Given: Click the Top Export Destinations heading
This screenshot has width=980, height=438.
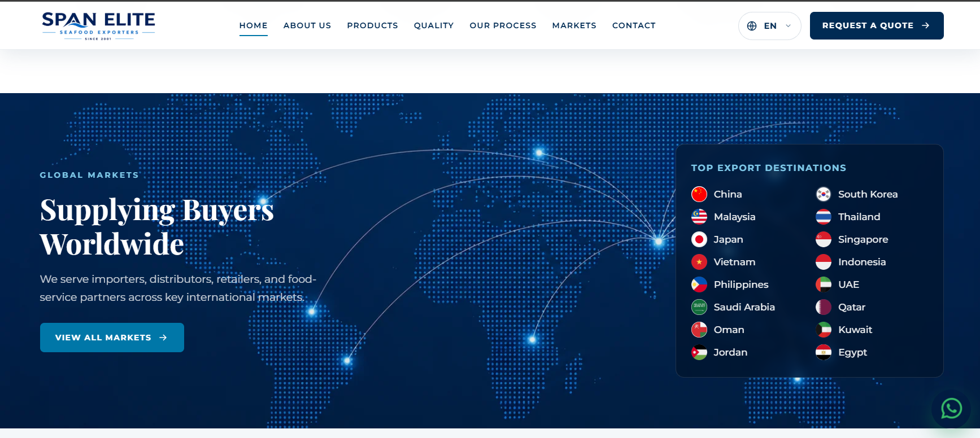Looking at the screenshot, I should (769, 168).
